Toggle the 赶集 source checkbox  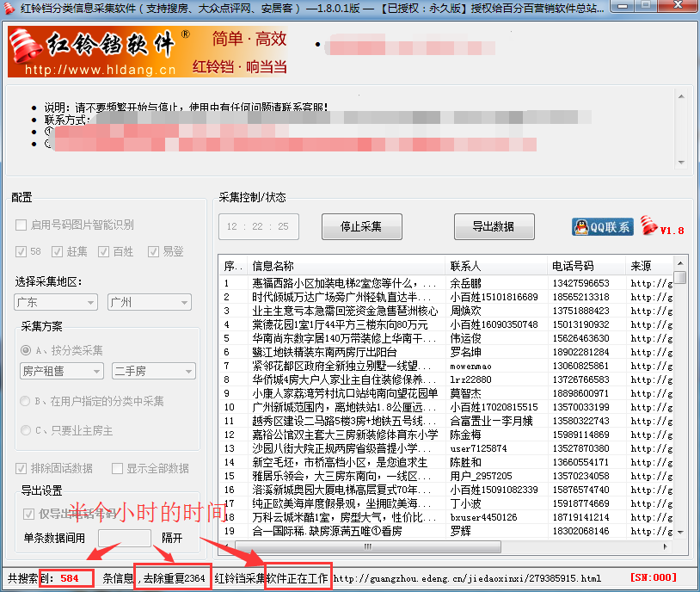[57, 251]
